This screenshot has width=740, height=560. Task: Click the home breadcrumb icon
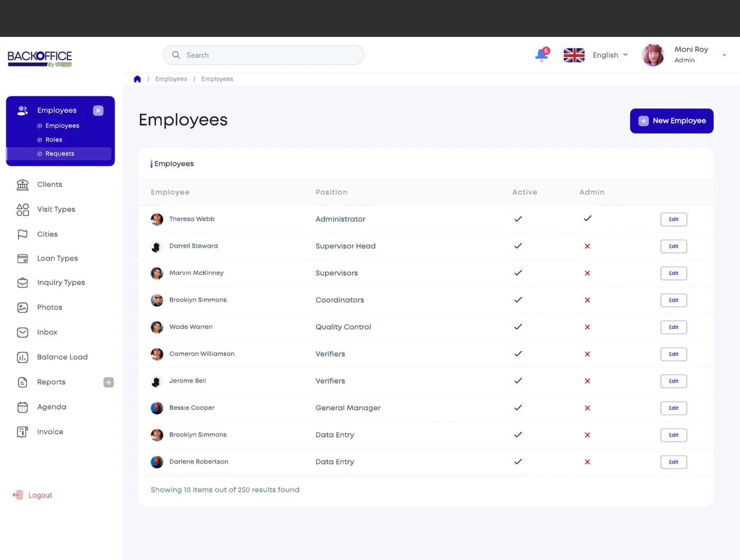(137, 79)
